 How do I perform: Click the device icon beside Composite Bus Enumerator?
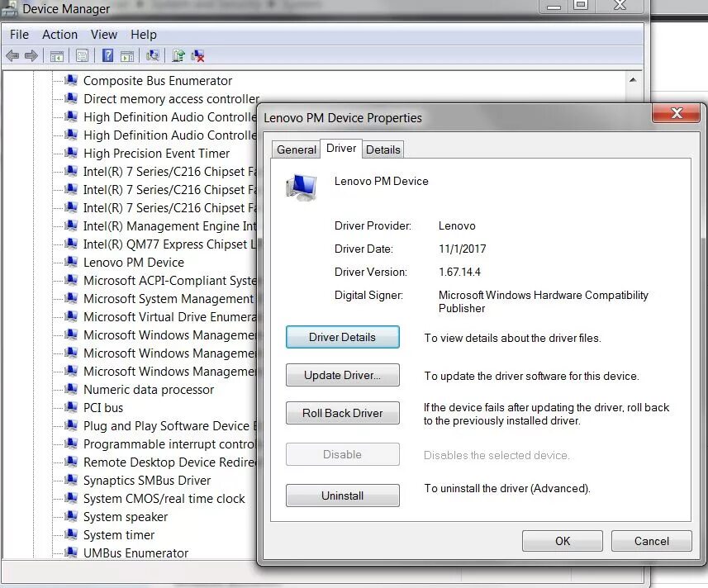(x=70, y=80)
